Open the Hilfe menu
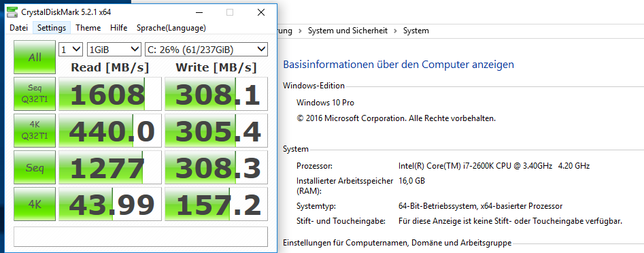 119,28
